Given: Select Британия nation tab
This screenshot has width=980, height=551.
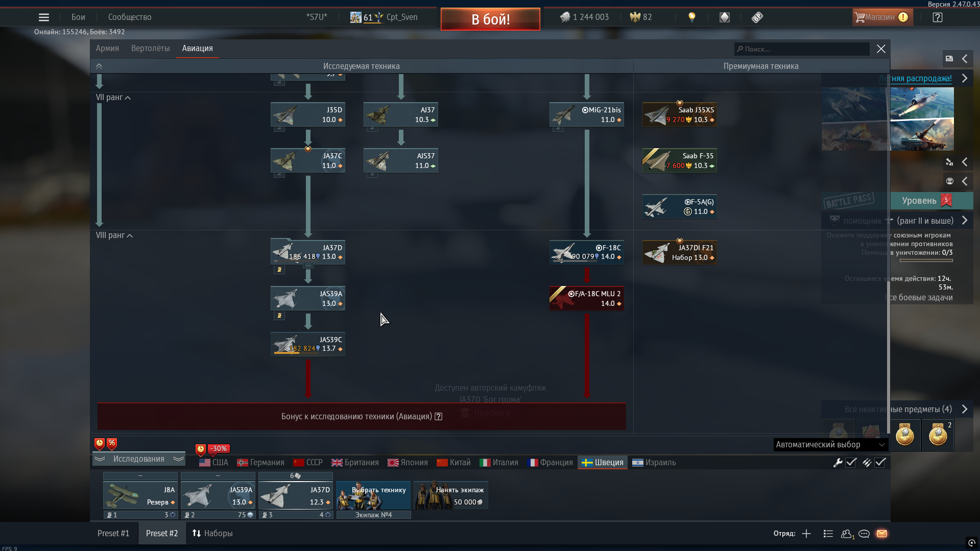Looking at the screenshot, I should pos(355,463).
